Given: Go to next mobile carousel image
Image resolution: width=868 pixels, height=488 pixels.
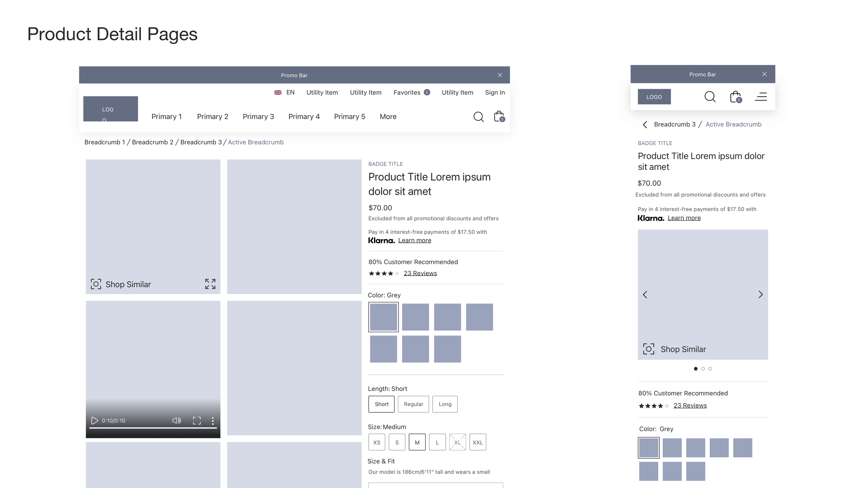Looking at the screenshot, I should (x=760, y=295).
